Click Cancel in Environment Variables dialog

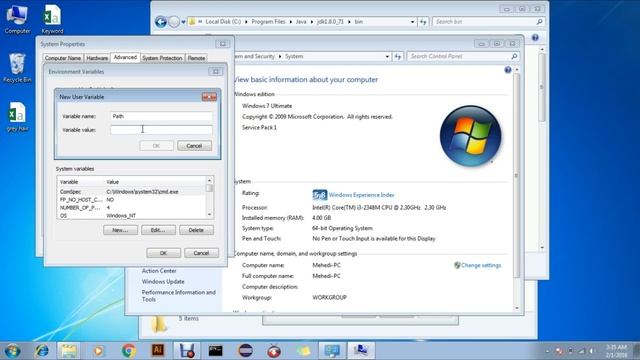tap(201, 253)
